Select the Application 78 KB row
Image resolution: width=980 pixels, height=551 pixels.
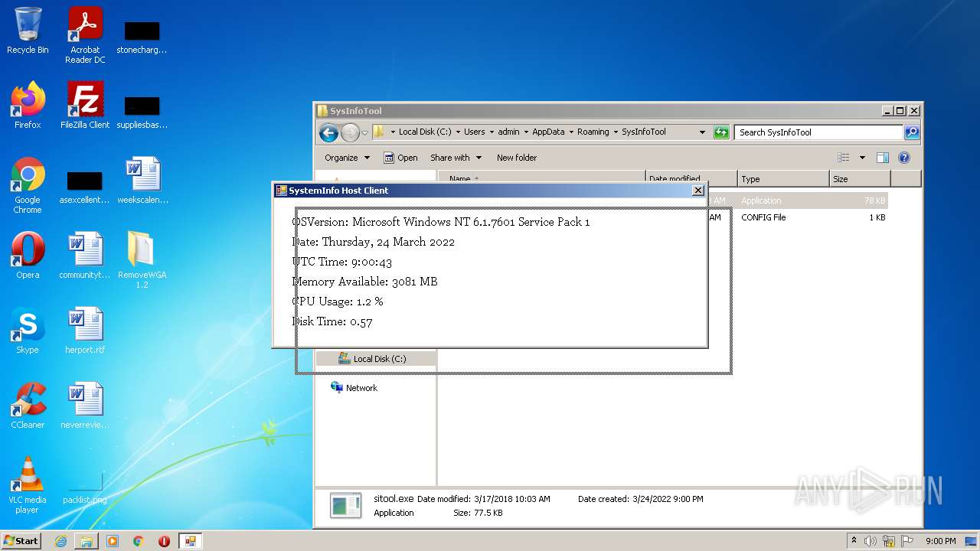pyautogui.click(x=799, y=201)
